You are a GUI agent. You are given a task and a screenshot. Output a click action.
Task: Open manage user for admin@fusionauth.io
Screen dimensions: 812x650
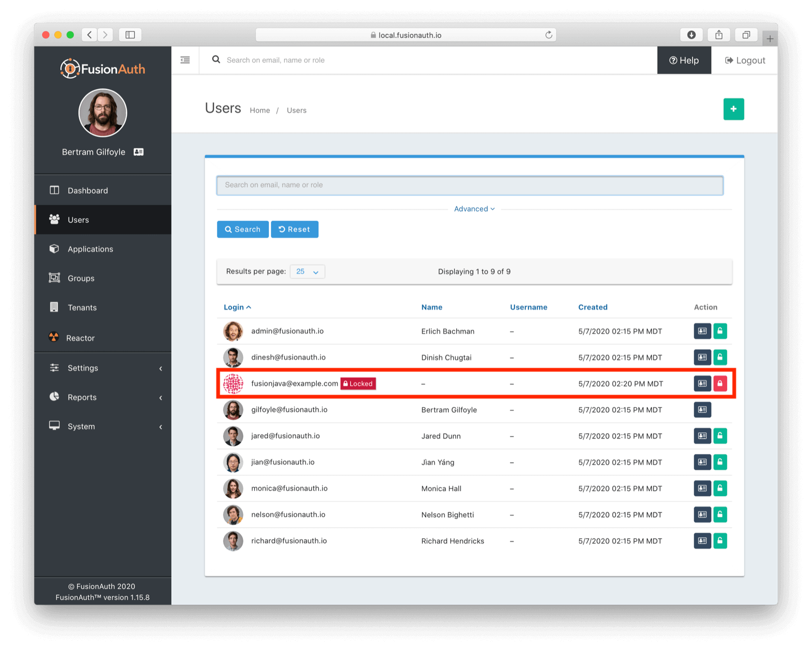point(702,331)
